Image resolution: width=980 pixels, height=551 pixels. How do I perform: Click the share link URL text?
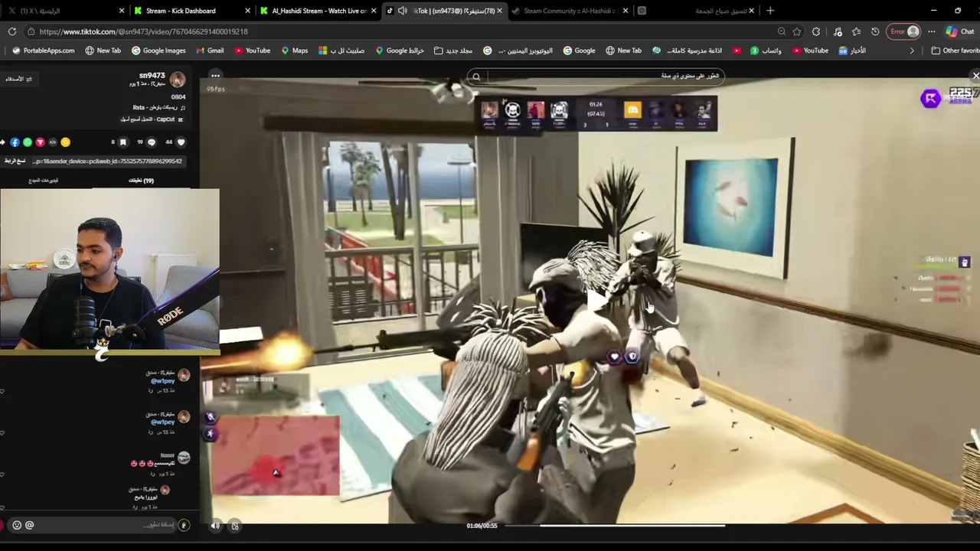107,161
